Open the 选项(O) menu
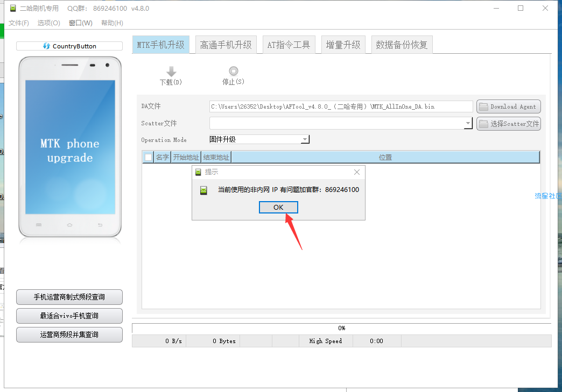This screenshot has width=562, height=392. tap(49, 23)
